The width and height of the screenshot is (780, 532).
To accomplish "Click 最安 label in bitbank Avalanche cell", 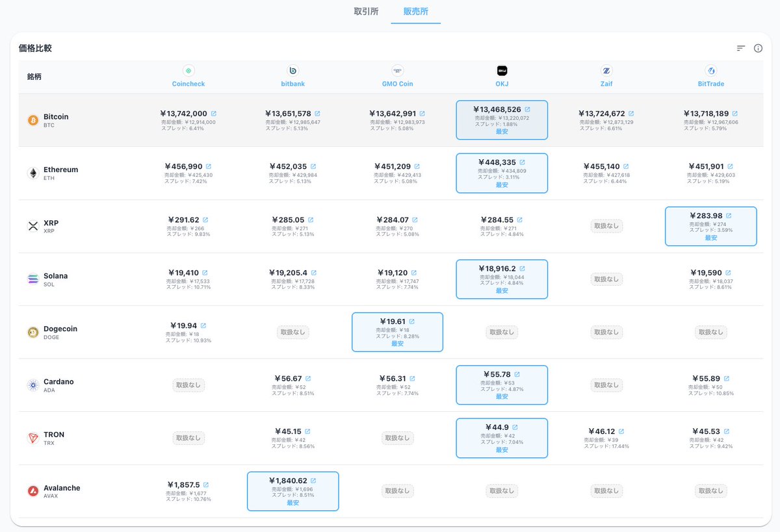I will click(293, 503).
